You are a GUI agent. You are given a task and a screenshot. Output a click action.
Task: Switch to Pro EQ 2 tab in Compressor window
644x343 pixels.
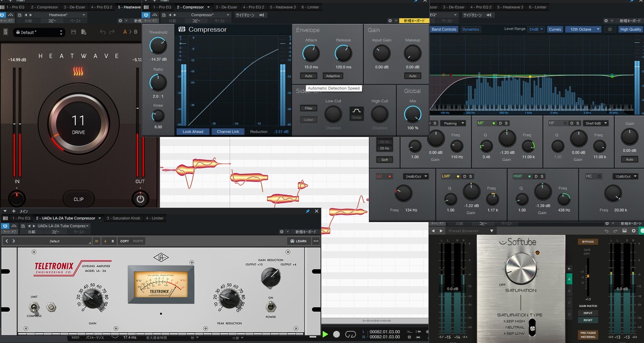point(254,7)
